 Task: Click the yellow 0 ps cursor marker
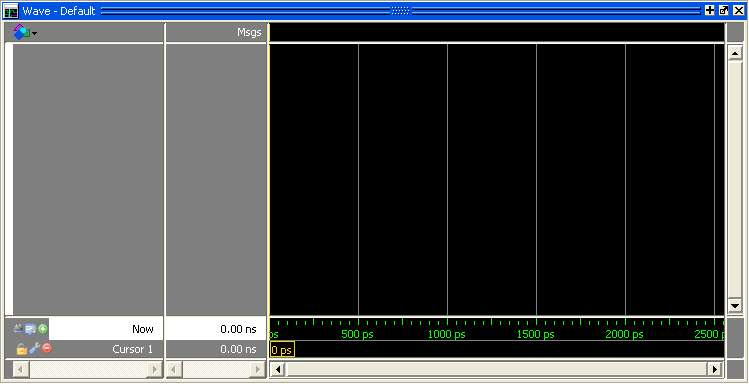pyautogui.click(x=282, y=350)
